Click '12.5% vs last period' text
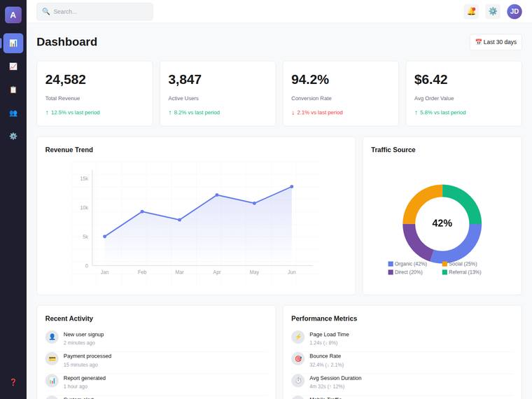The height and width of the screenshot is (399, 532). [x=76, y=112]
